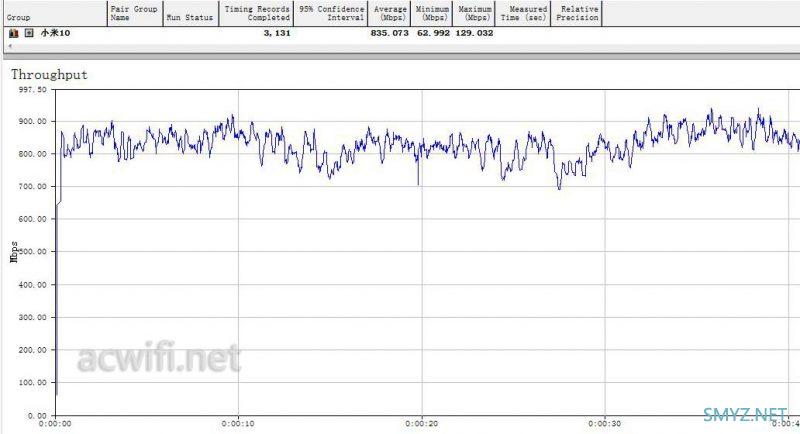Click the 800.00 y-axis label

(33, 154)
